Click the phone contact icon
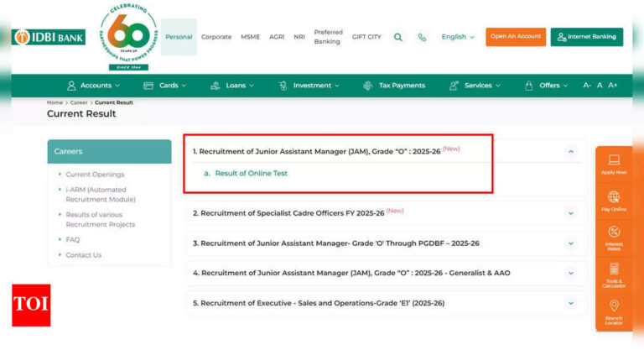 coord(422,38)
